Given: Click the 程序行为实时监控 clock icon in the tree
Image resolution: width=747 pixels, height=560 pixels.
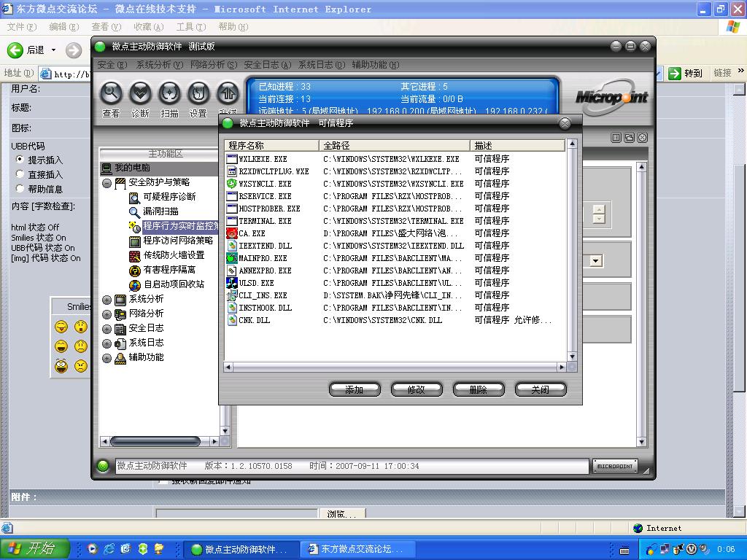Looking at the screenshot, I should click(135, 227).
